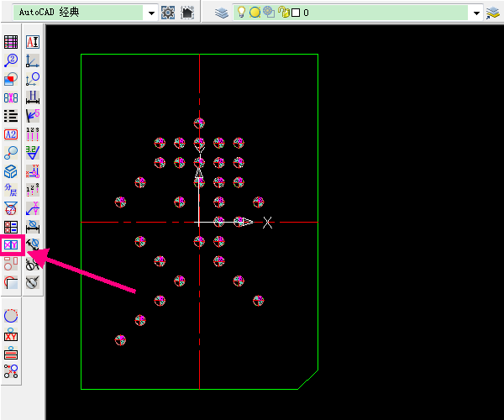Select the two linked magnifiers icon
The image size is (504, 420).
(11, 153)
